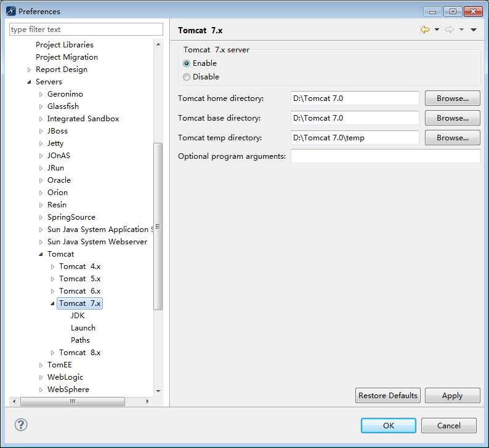The image size is (489, 448).
Task: Maximize the Preferences window
Action: (x=453, y=11)
